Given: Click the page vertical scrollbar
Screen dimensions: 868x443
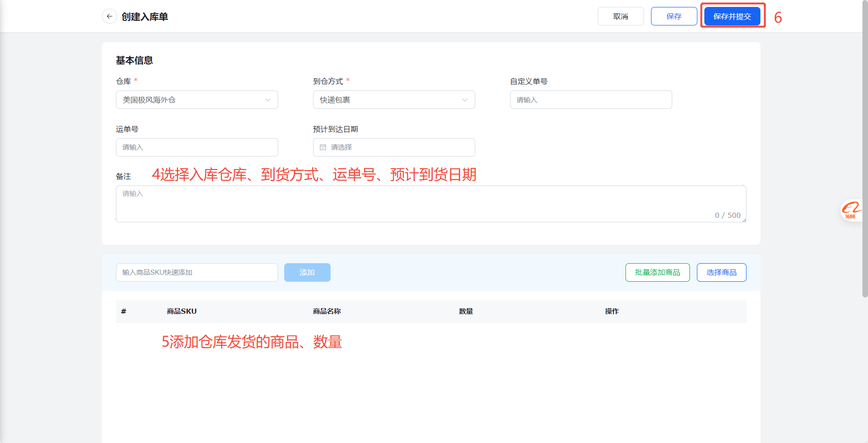Looking at the screenshot, I should coord(865,148).
